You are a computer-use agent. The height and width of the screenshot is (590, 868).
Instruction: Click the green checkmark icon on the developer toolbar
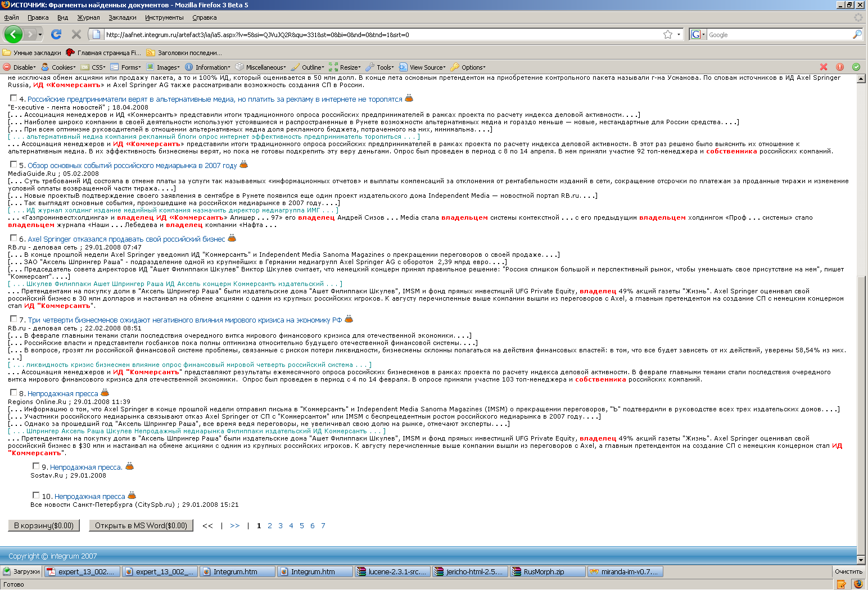(x=856, y=67)
